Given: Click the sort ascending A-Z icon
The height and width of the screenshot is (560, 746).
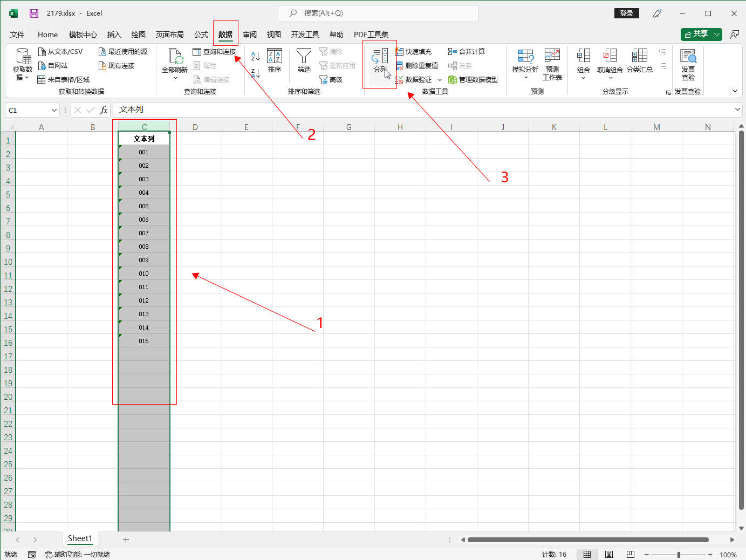Looking at the screenshot, I should point(256,56).
